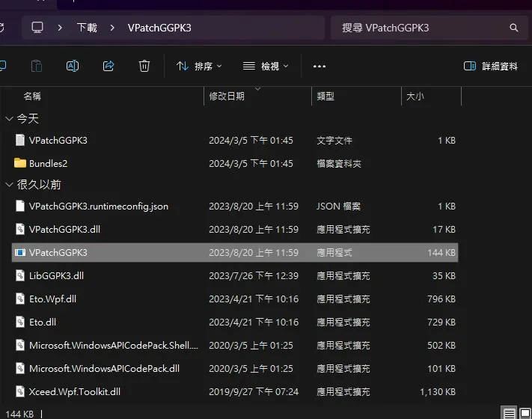Expand chevron after the monitor icon
The image size is (532, 419).
60,28
